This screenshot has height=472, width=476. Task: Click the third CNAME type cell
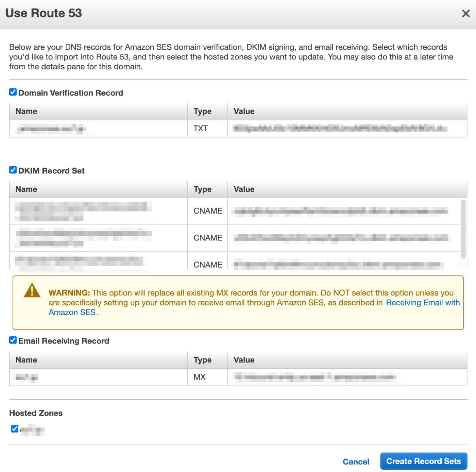(x=207, y=261)
